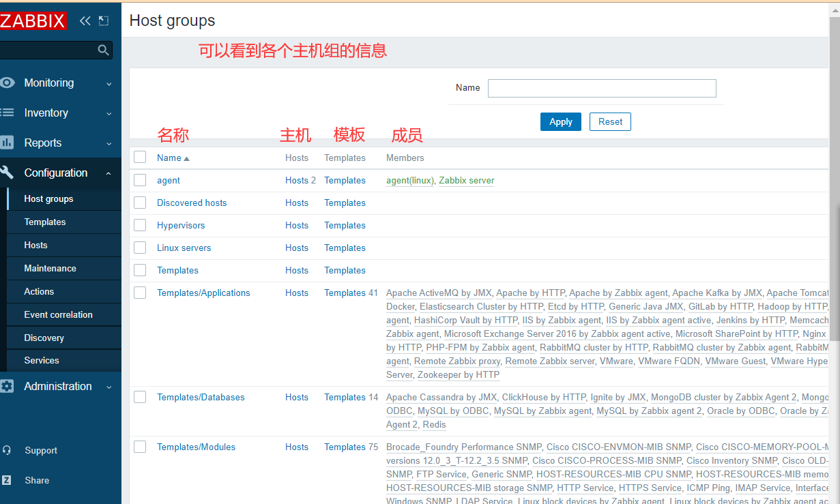The image size is (840, 504).
Task: Open the Zabbix server host link
Action: point(466,180)
